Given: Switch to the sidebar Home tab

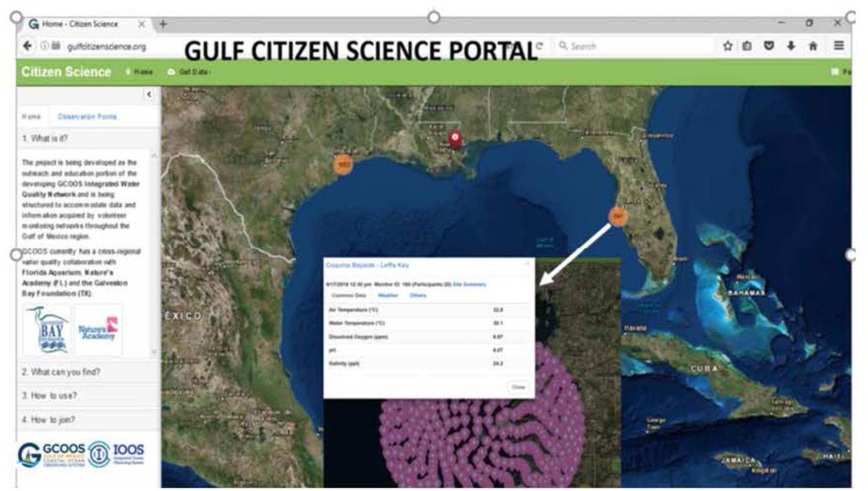Looking at the screenshot, I should coord(31,117).
